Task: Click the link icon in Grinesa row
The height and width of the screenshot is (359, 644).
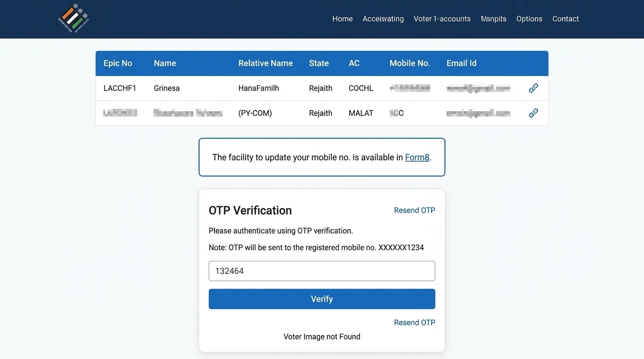Action: click(x=533, y=88)
